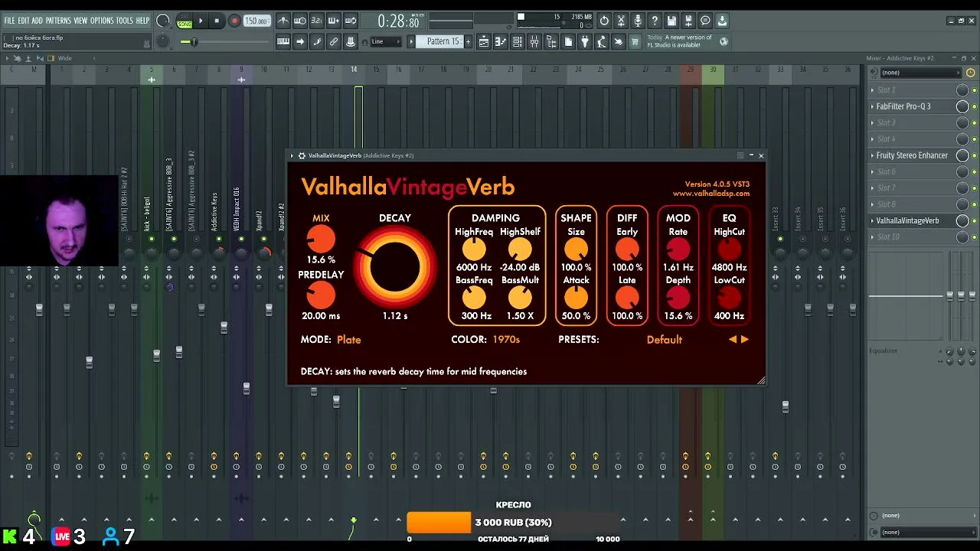Open the TOOLS menu
Viewport: 980px width, 551px height.
click(125, 21)
